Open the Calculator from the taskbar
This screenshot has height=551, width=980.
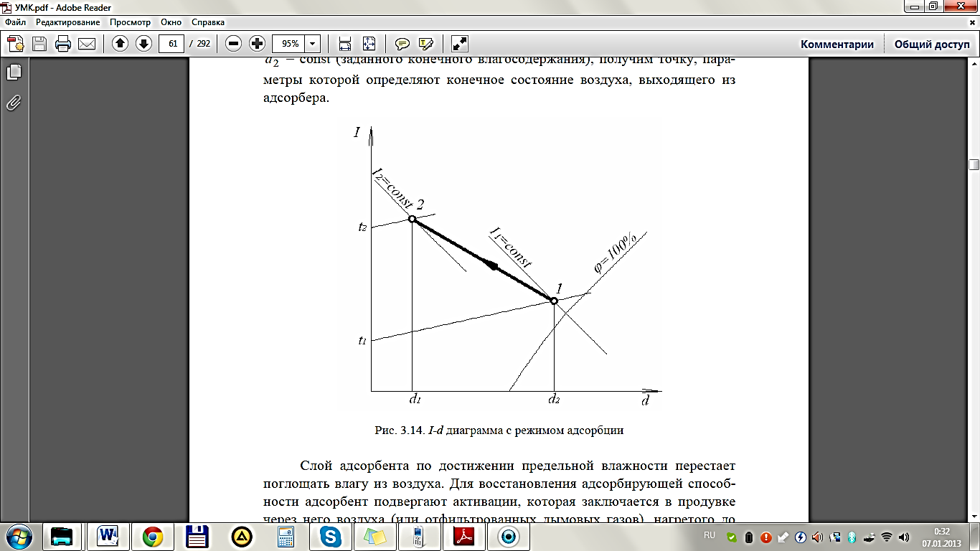(x=286, y=536)
